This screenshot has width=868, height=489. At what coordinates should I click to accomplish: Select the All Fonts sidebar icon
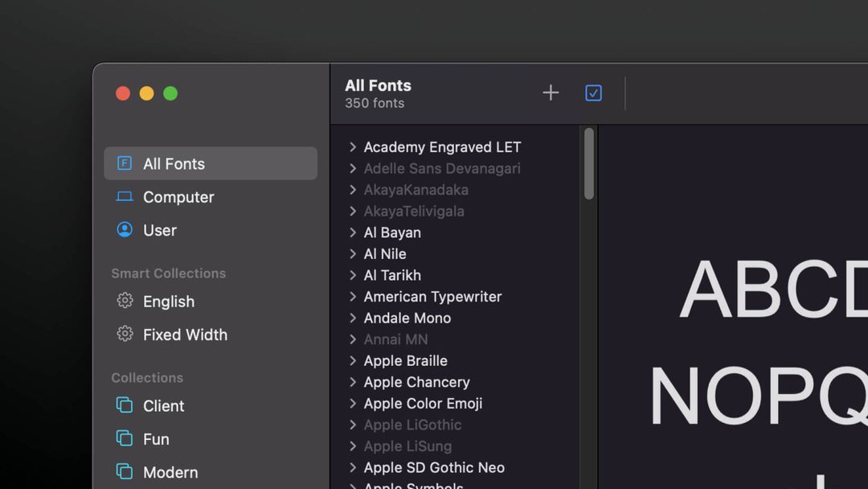(x=125, y=163)
